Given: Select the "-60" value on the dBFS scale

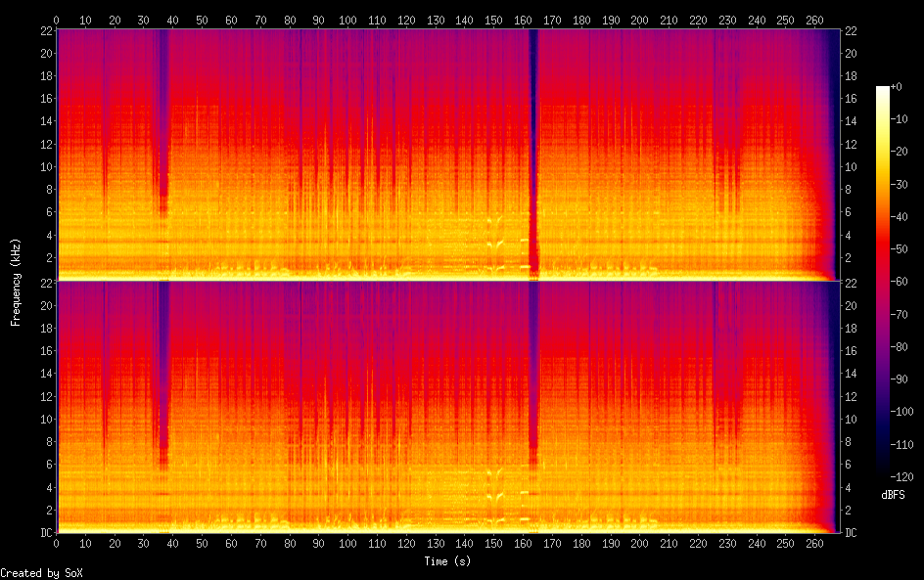Looking at the screenshot, I should pos(900,282).
